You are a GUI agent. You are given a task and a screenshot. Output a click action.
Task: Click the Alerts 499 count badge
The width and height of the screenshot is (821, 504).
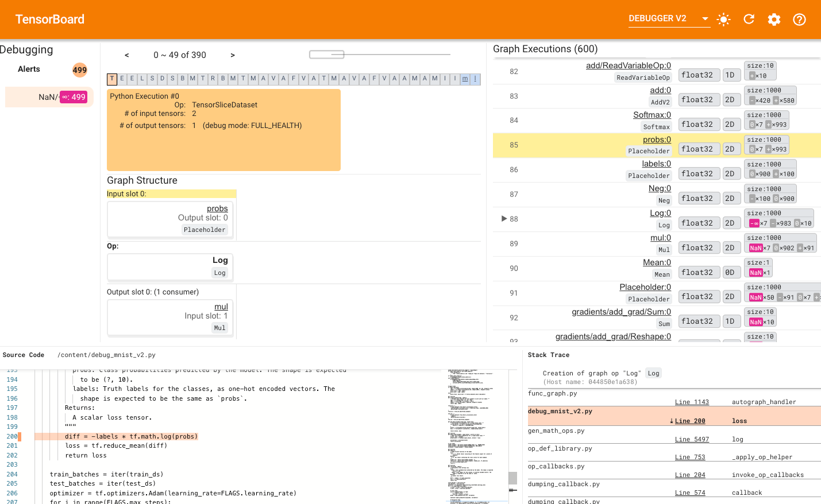click(x=80, y=70)
